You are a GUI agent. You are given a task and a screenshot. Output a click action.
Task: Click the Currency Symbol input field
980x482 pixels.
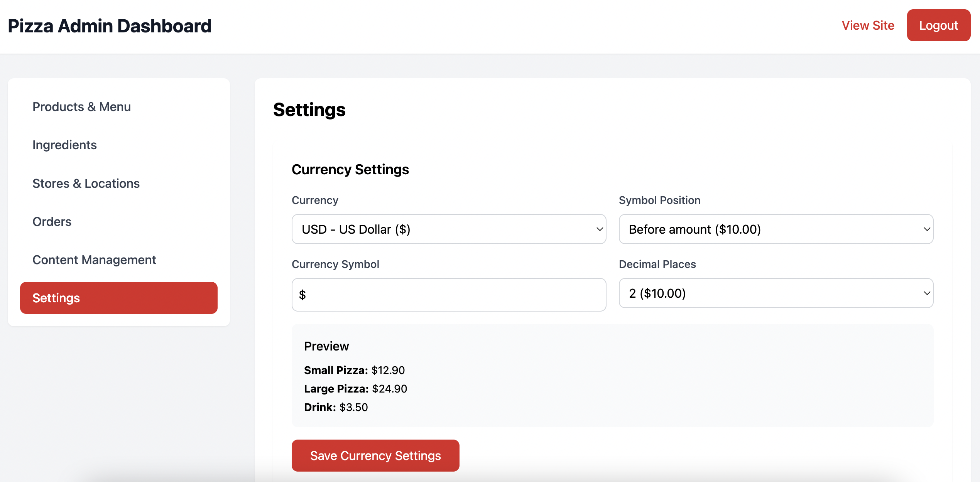click(x=449, y=295)
